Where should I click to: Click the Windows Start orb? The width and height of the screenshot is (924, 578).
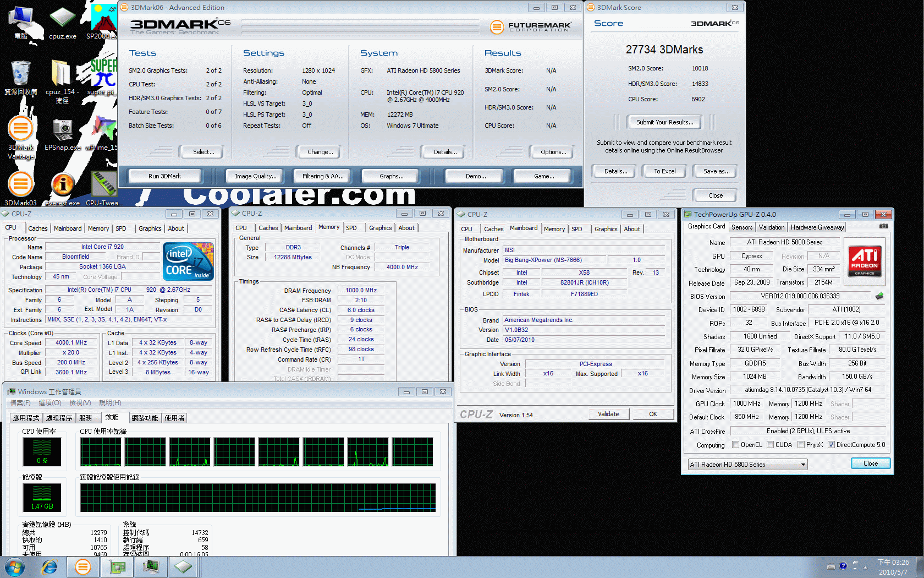pyautogui.click(x=14, y=567)
